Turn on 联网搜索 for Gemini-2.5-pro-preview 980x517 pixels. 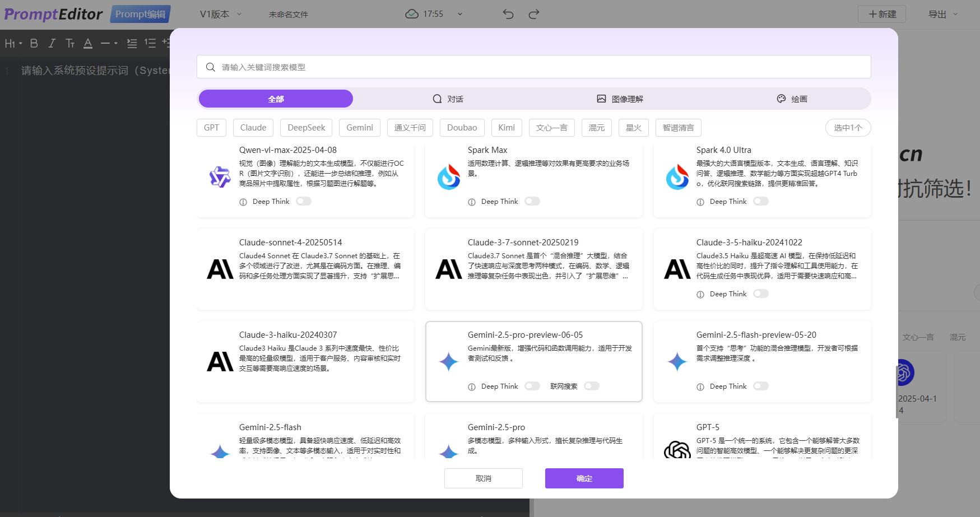pos(592,386)
